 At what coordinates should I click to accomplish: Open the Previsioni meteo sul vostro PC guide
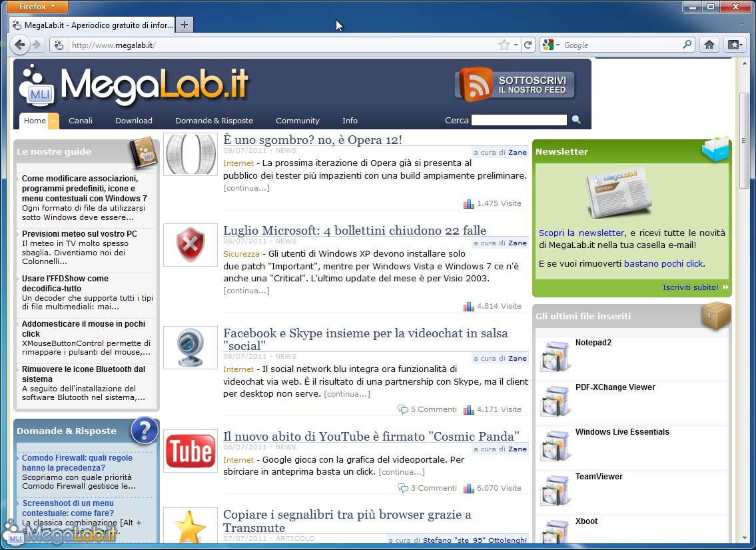79,234
